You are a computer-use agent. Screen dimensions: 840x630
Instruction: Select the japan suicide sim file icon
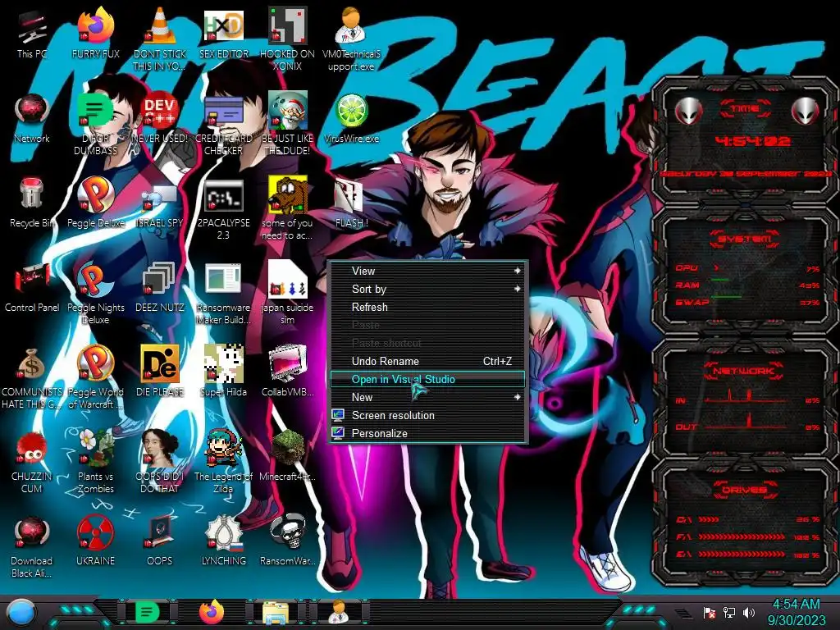tap(287, 293)
